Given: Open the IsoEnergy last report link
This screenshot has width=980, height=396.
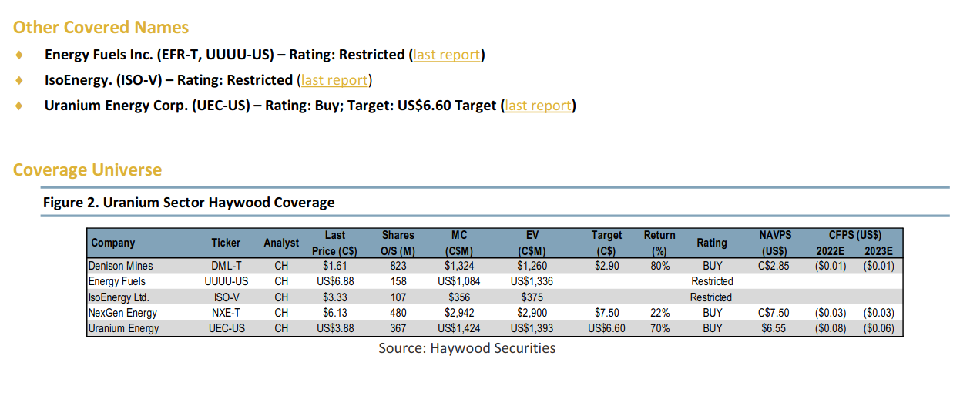Looking at the screenshot, I should point(334,80).
